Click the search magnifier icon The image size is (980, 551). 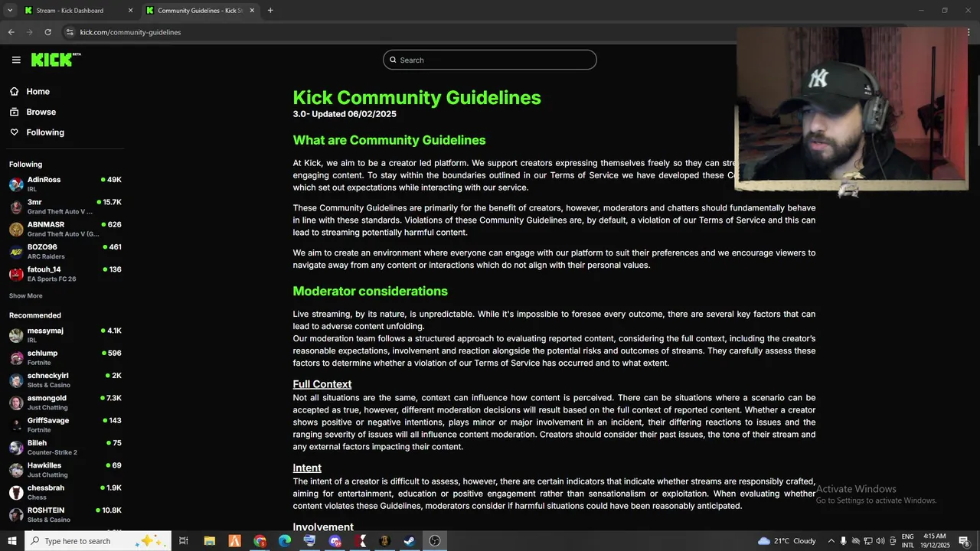click(393, 60)
